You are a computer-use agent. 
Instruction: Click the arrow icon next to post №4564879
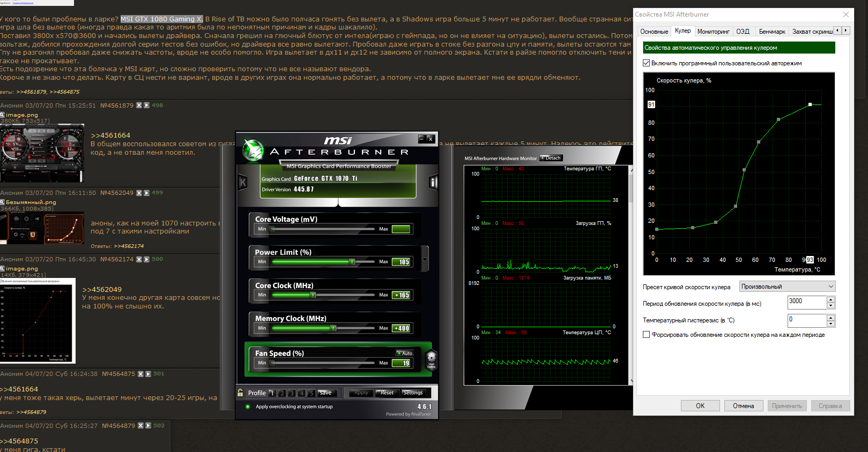(148, 426)
